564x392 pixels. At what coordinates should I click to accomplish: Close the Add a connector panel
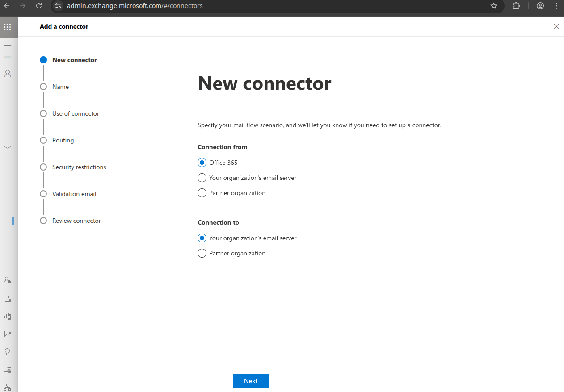point(556,26)
